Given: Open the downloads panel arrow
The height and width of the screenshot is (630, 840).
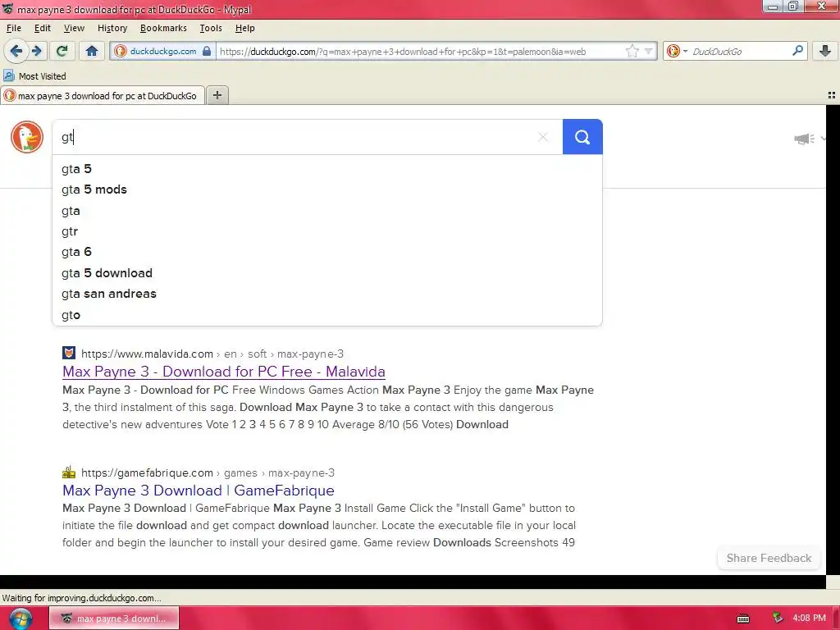Looking at the screenshot, I should [825, 51].
